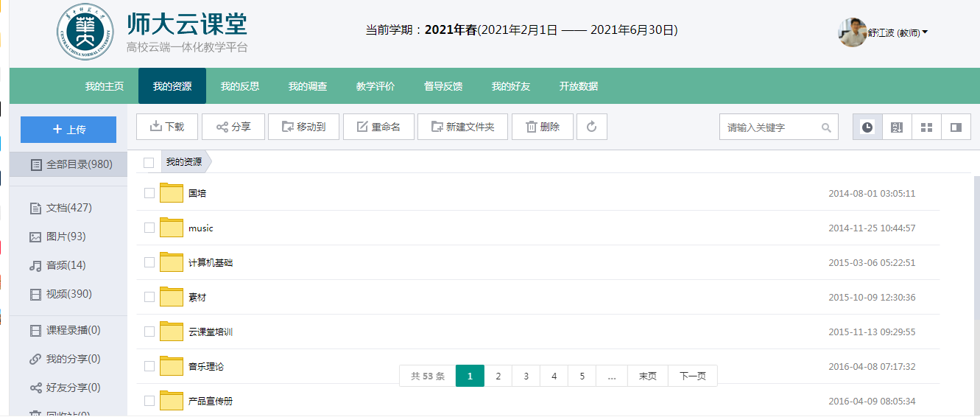The width and height of the screenshot is (980, 417).
Task: Go to the 我的主页 tab
Action: (x=105, y=86)
